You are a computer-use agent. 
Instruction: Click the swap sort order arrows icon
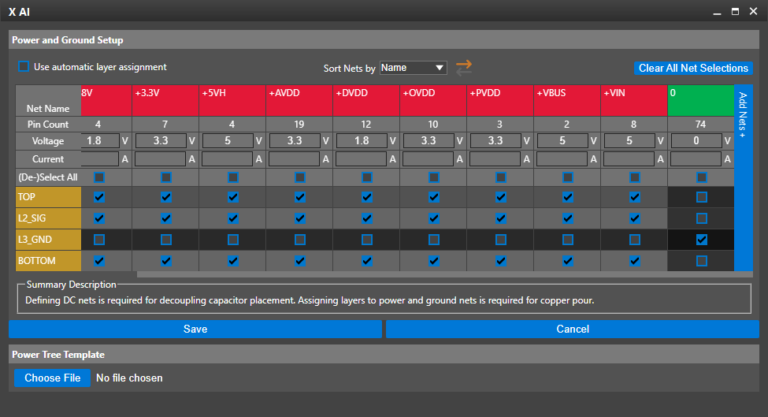tap(463, 68)
